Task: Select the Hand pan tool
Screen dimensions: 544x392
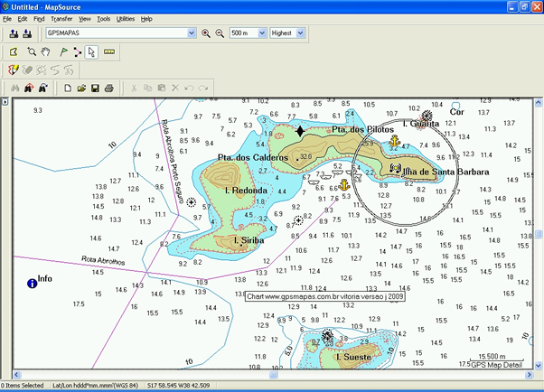Action: click(x=46, y=52)
